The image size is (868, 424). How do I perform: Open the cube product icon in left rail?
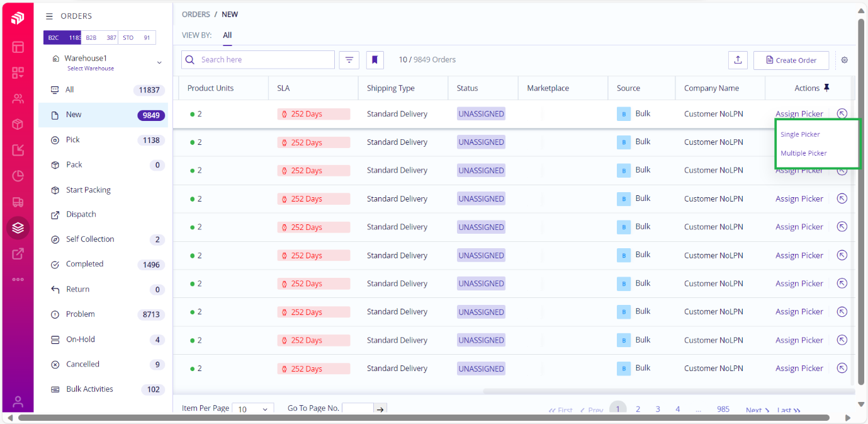click(x=18, y=125)
